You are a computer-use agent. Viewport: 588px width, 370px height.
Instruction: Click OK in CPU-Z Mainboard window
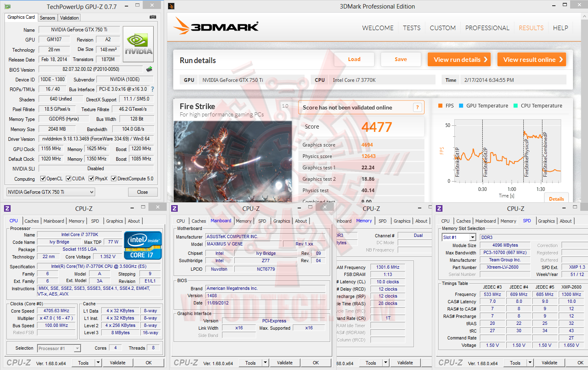(316, 363)
